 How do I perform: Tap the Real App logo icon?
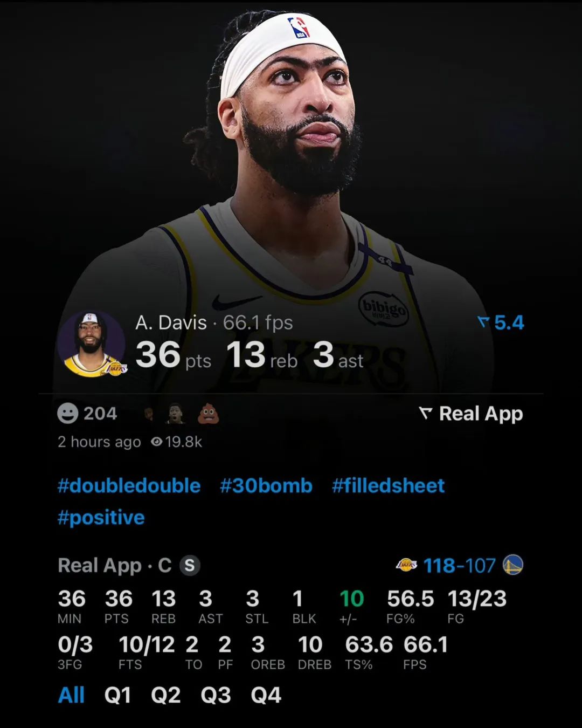pos(426,414)
